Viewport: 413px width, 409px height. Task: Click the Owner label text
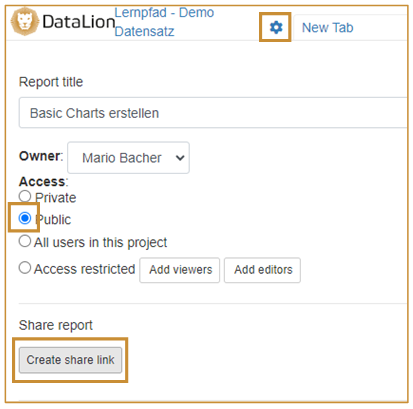[x=41, y=156]
